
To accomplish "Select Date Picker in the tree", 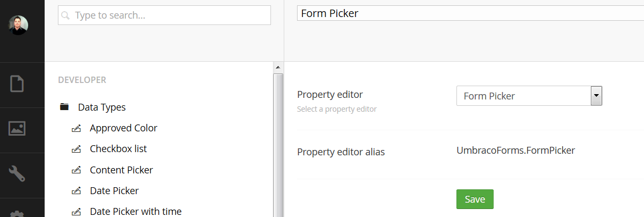I will 114,190.
